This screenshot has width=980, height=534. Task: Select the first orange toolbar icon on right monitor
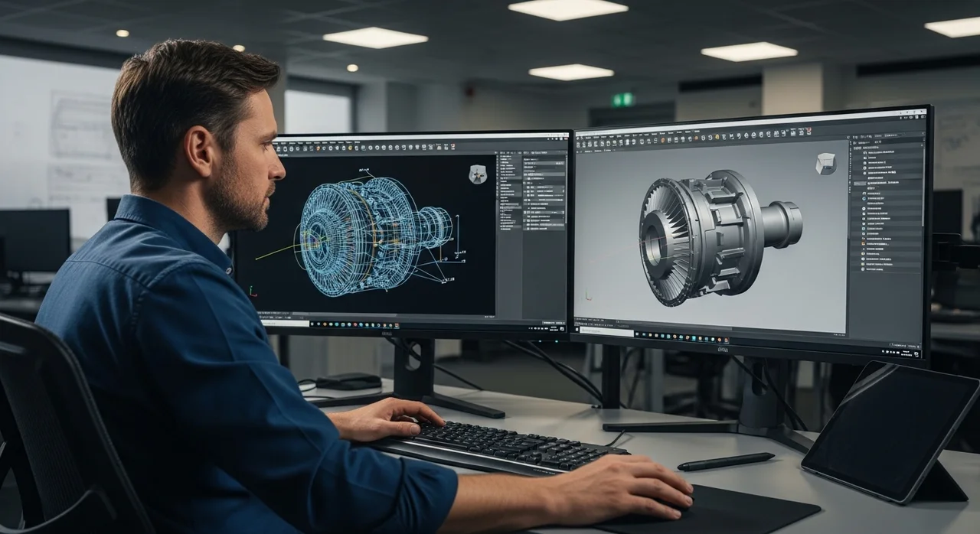(x=665, y=141)
